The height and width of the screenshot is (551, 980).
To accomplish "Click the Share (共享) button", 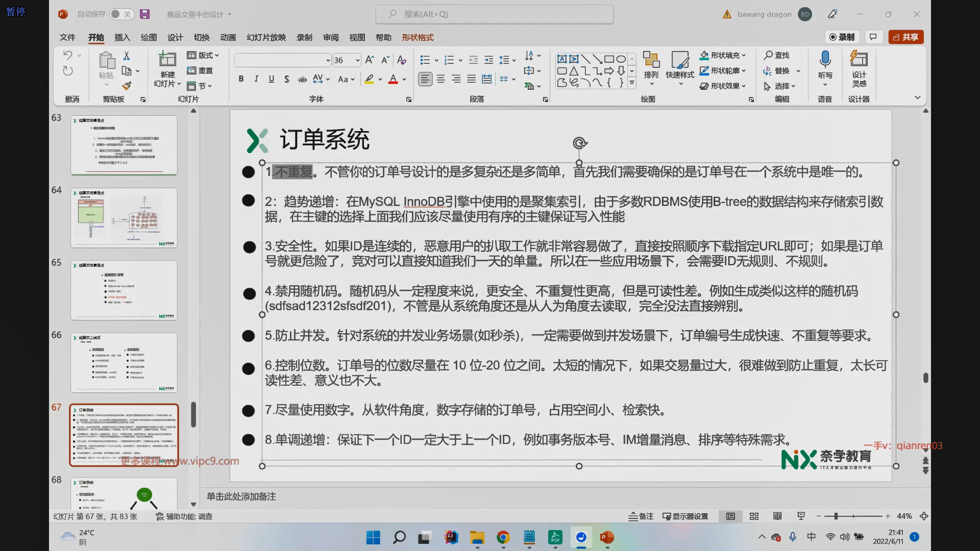I will [906, 37].
